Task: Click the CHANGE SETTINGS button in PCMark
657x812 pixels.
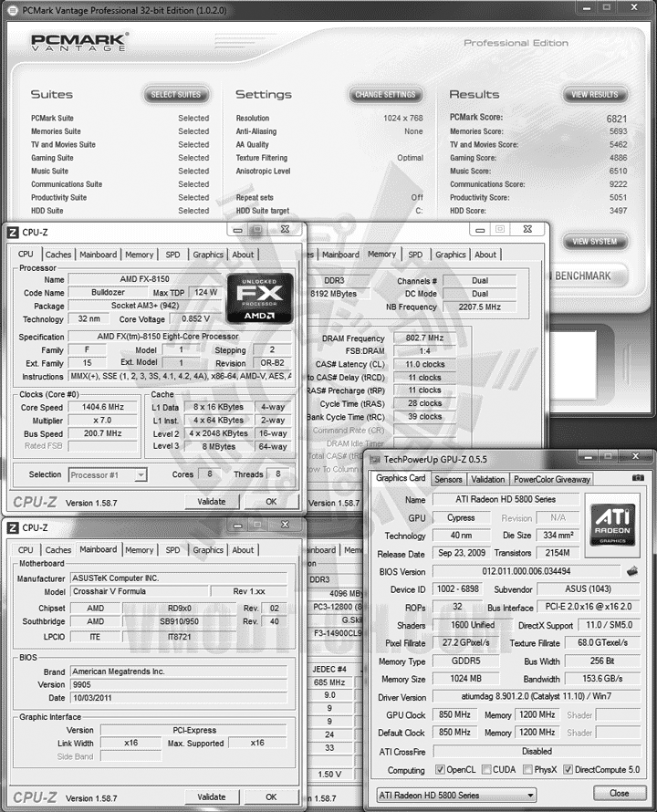Action: point(385,94)
